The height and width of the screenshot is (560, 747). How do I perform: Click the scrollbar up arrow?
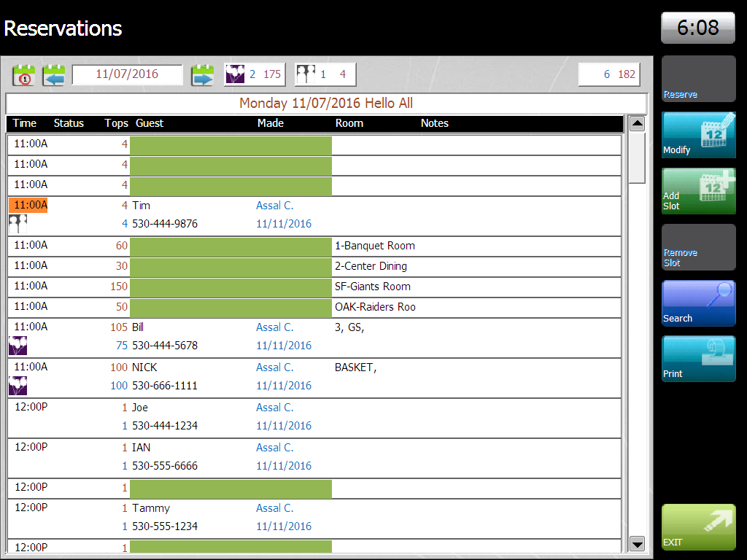tap(637, 123)
